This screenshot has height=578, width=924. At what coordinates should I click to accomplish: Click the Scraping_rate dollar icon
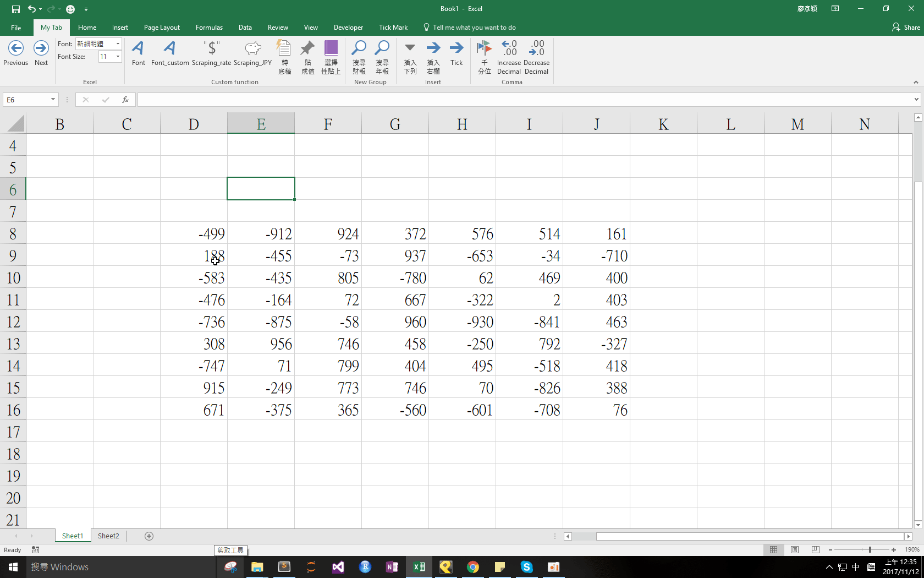tap(212, 48)
